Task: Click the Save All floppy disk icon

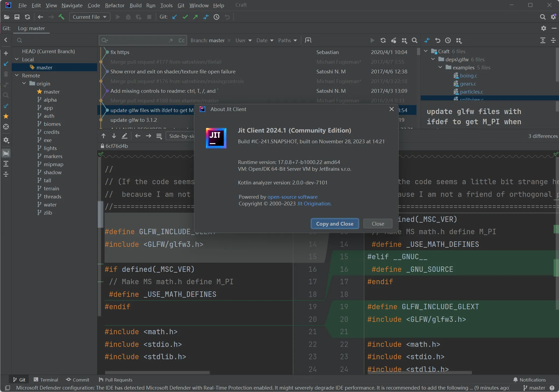Action: (17, 17)
